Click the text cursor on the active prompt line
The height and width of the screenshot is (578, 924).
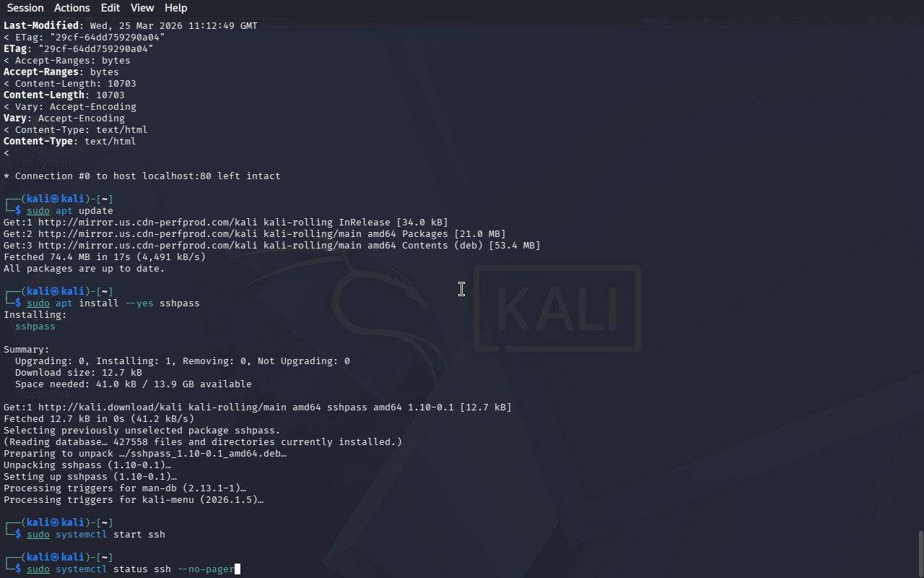[x=237, y=569]
